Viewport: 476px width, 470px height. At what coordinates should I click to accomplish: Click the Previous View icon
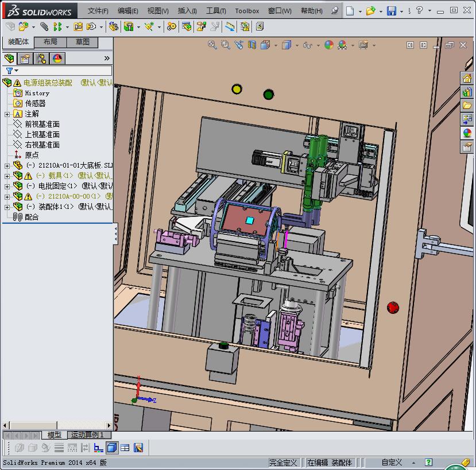point(239,45)
